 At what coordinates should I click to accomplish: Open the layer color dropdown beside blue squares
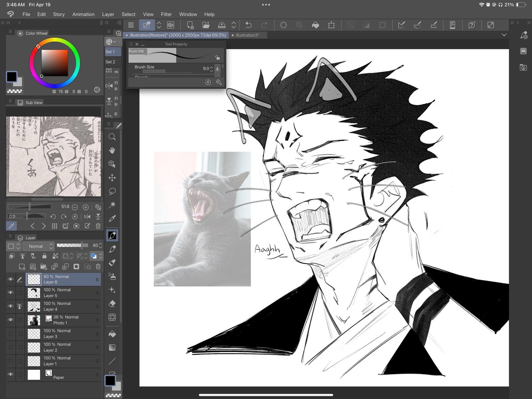(x=101, y=256)
